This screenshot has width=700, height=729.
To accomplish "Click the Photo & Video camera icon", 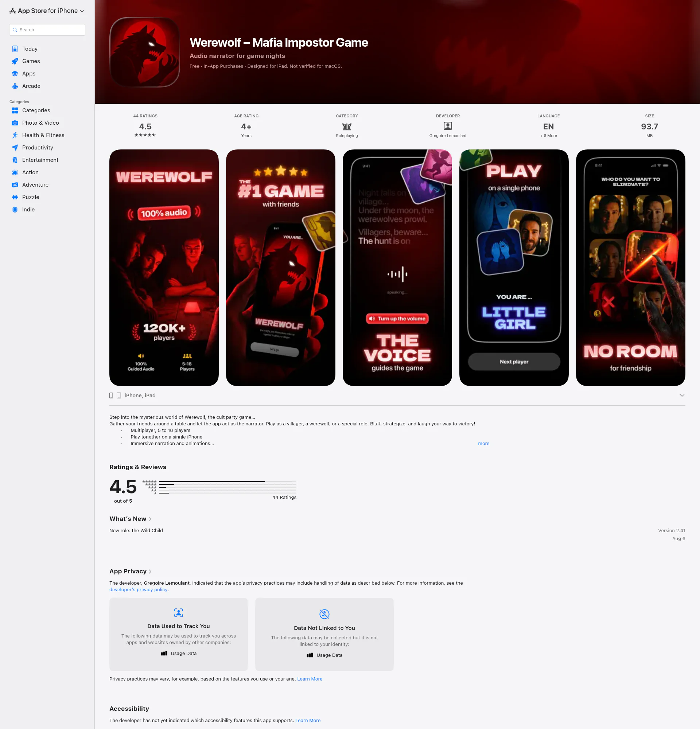I will pos(15,123).
